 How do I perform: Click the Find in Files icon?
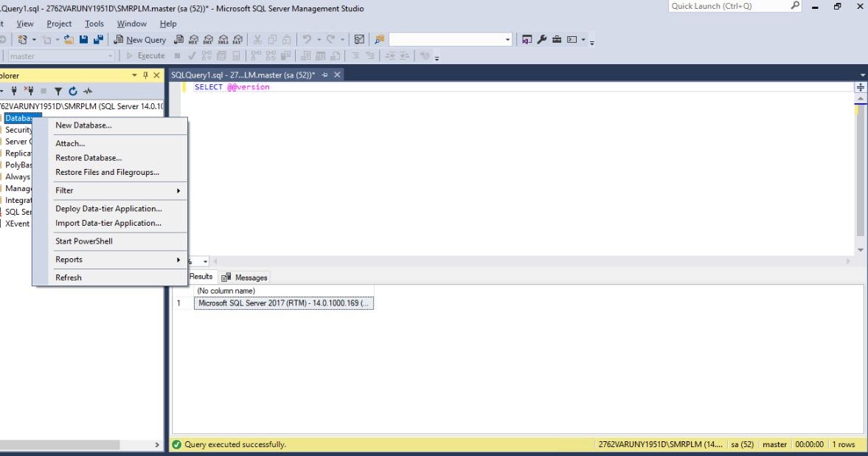click(x=379, y=40)
